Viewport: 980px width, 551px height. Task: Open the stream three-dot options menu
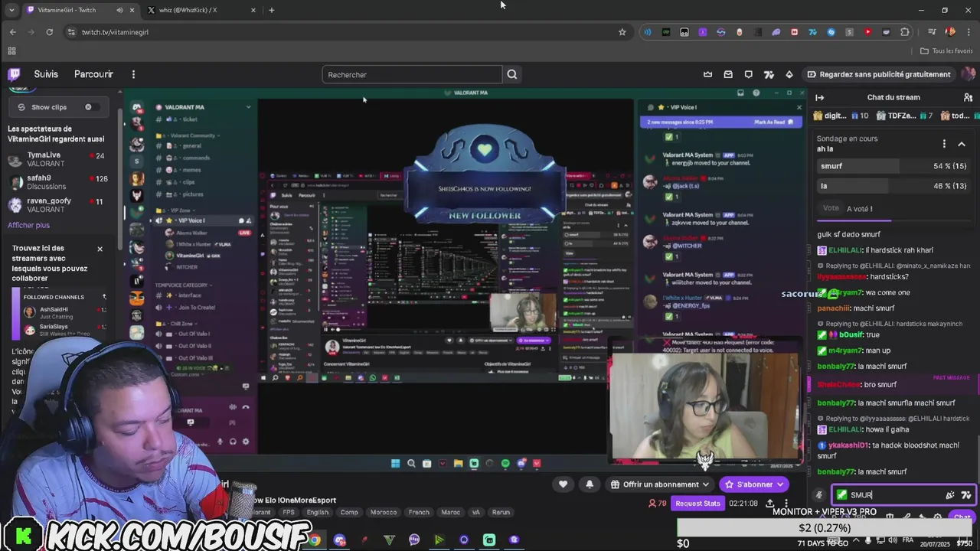(x=786, y=504)
